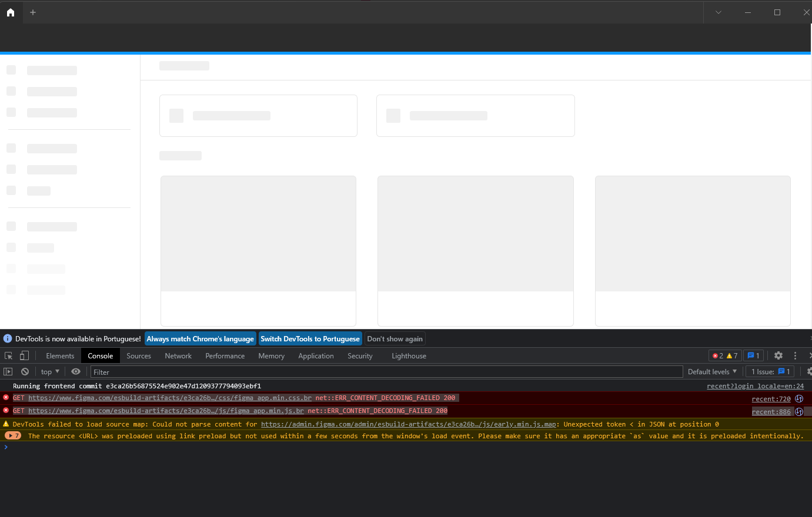Viewport: 812px width, 517px height.
Task: Open the Application tab
Action: point(316,356)
